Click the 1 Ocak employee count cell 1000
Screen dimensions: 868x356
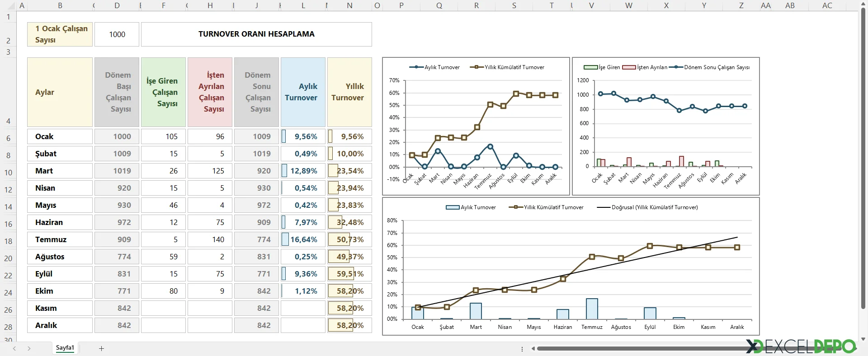pyautogui.click(x=117, y=34)
